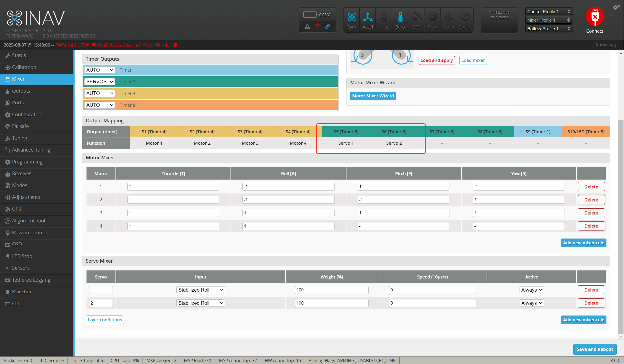Open the Control Profile 1 dropdown
624x364 pixels.
pyautogui.click(x=549, y=11)
